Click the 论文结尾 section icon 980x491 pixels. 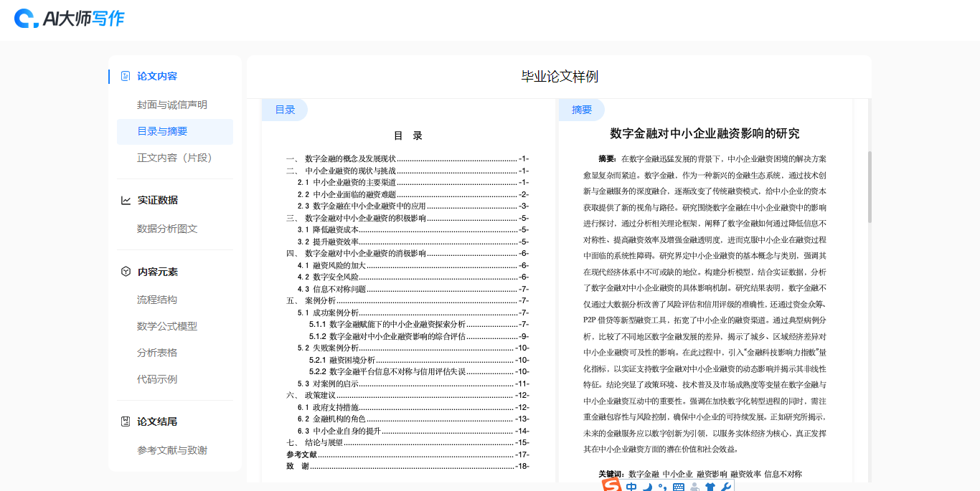tap(126, 421)
